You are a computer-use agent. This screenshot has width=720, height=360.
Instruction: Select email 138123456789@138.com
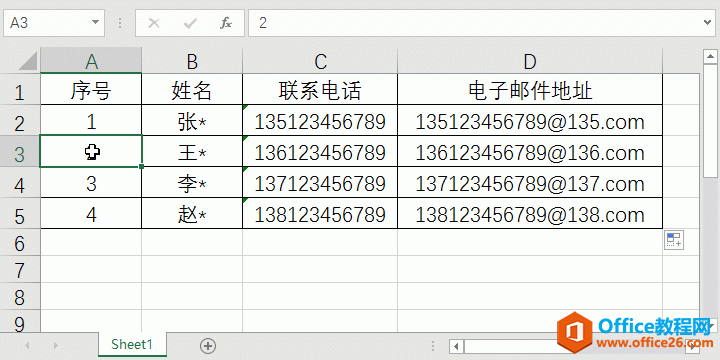(x=530, y=214)
